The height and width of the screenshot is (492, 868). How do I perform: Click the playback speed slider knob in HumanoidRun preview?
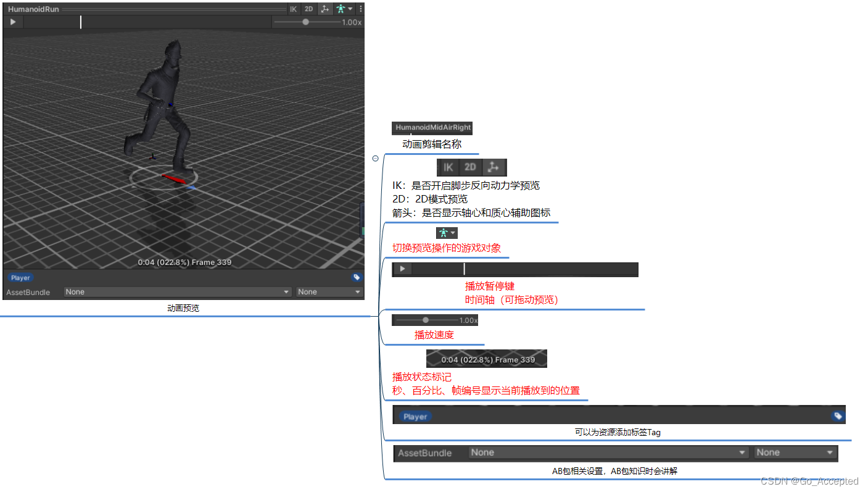[x=305, y=22]
